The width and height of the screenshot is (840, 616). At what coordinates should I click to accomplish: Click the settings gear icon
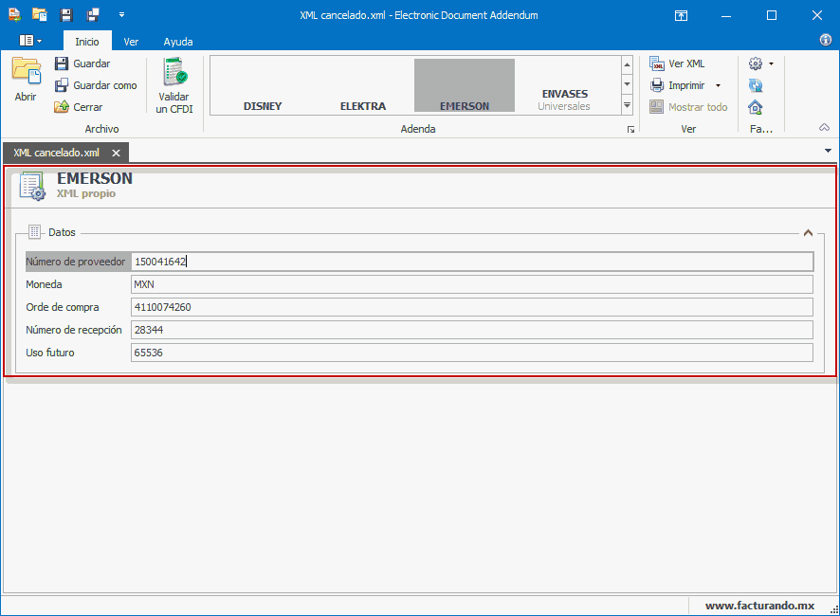tap(756, 63)
